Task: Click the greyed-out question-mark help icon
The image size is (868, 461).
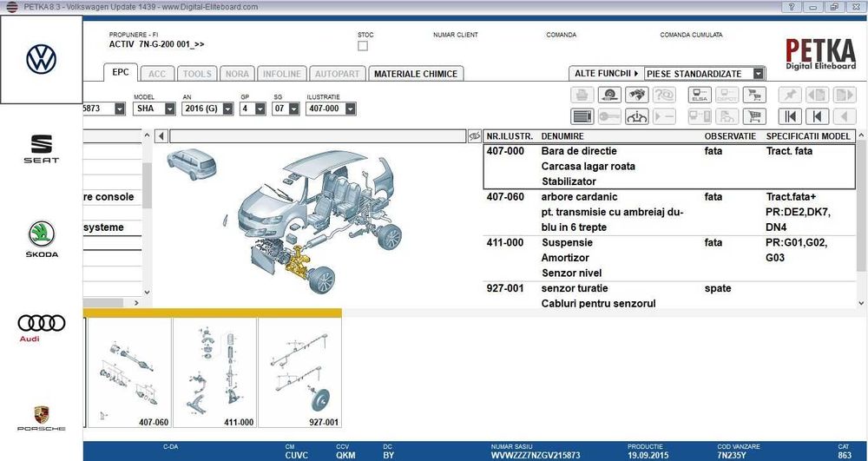Action: click(x=664, y=95)
